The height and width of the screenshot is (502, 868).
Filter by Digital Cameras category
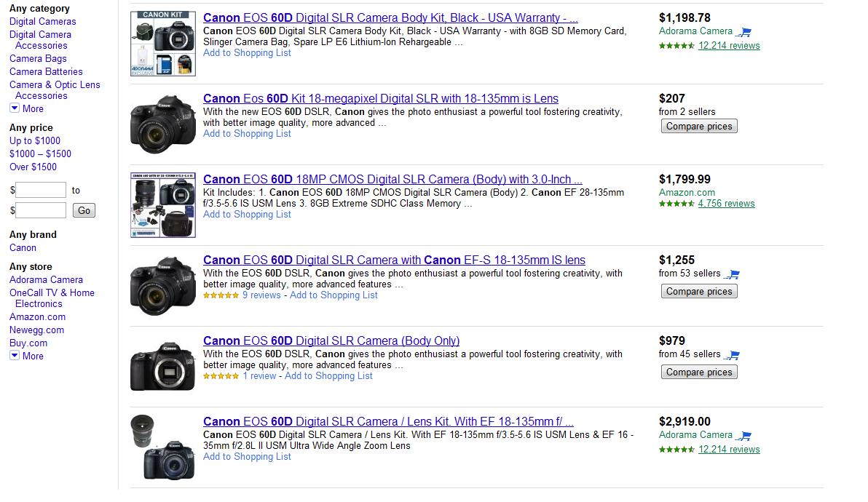43,22
